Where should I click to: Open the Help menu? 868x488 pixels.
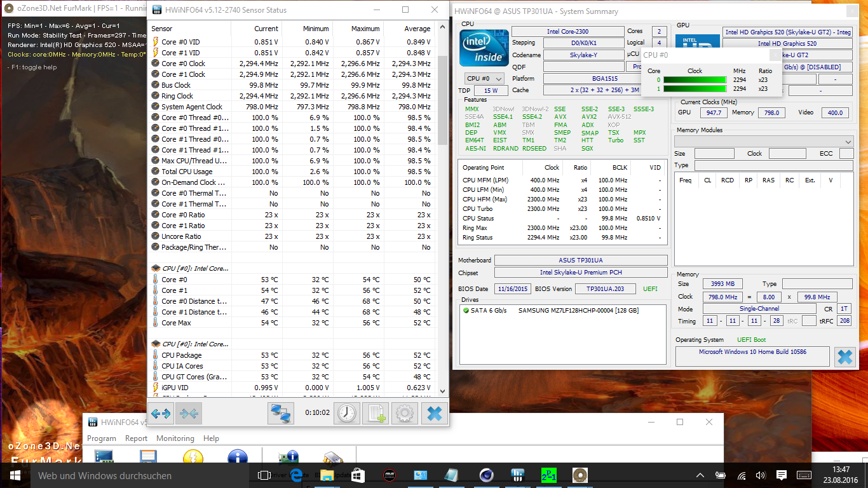coord(211,438)
